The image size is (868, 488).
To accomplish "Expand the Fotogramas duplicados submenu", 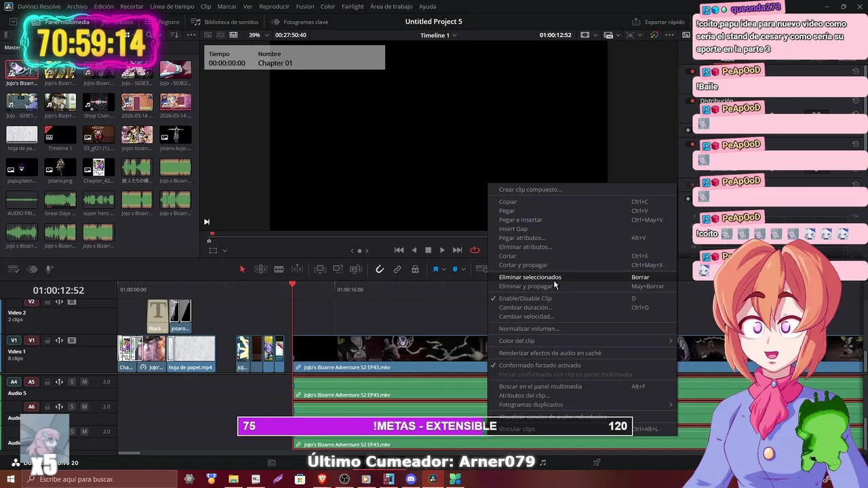I will (x=582, y=405).
